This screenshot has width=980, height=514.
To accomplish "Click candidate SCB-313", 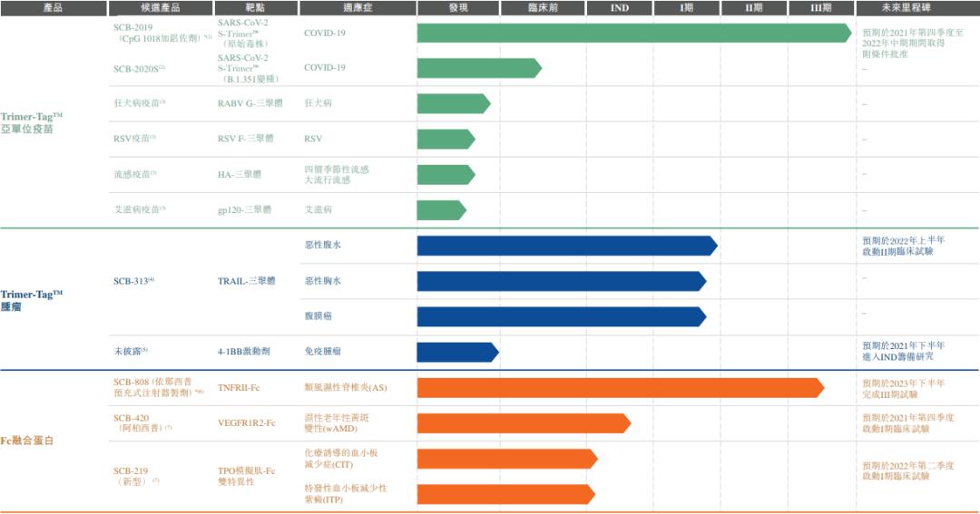I will (133, 281).
